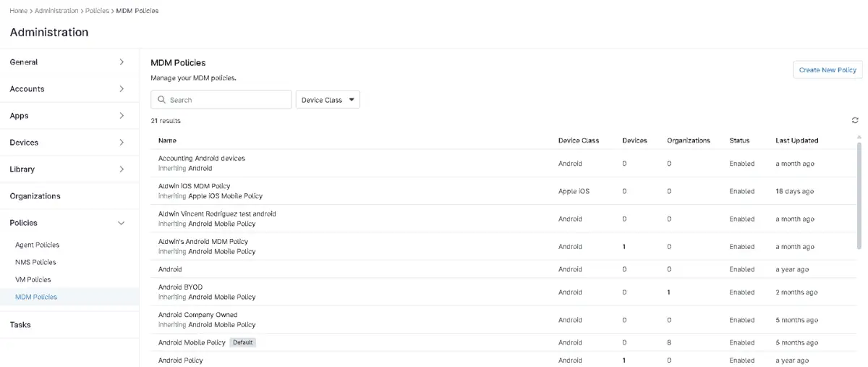Expand the Devices section chevron
Image resolution: width=868 pixels, height=367 pixels.
coord(122,143)
